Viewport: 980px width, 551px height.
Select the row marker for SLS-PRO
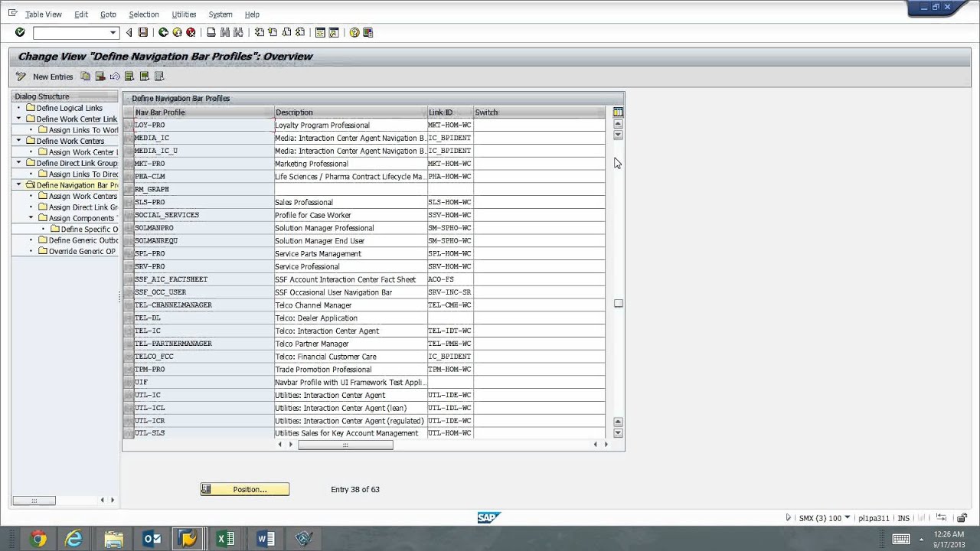click(x=128, y=202)
